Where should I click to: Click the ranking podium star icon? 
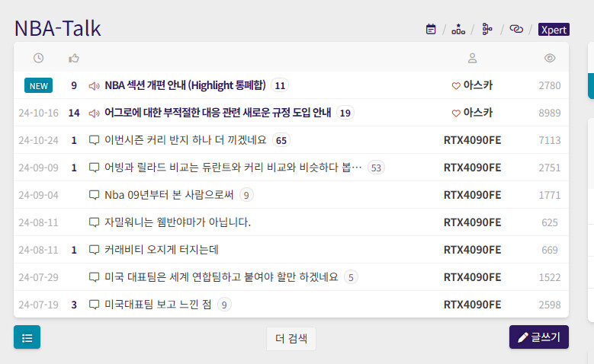pyautogui.click(x=458, y=29)
